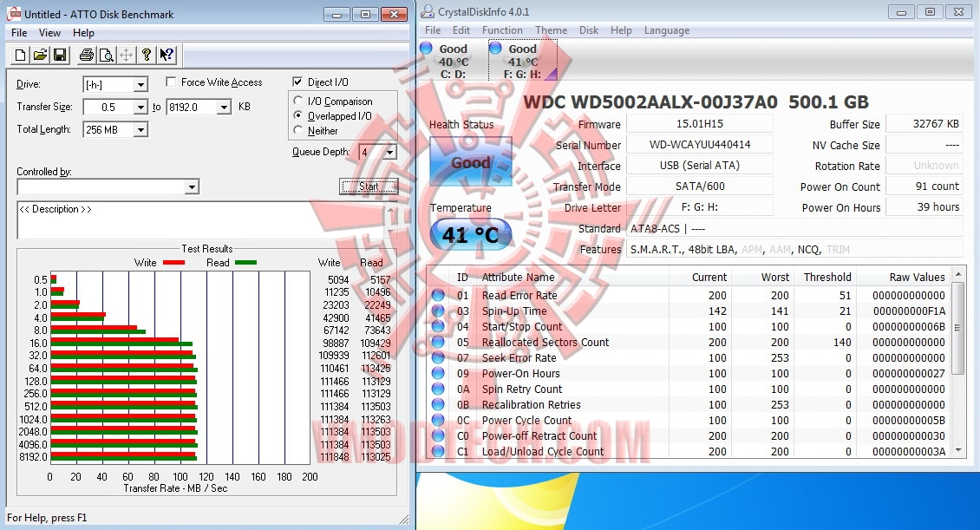Click the Raw Values column header
The image size is (980, 530).
[917, 277]
